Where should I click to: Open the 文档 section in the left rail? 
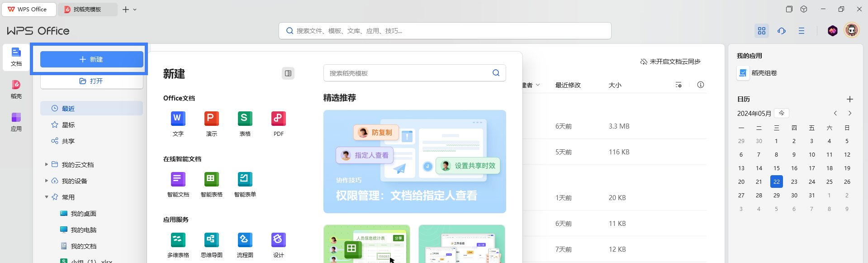pos(16,57)
